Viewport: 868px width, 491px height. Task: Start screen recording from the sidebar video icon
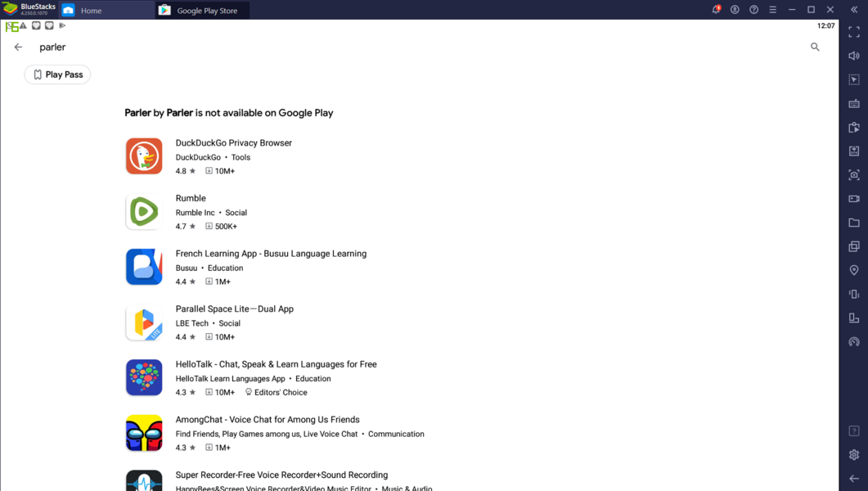tap(854, 199)
